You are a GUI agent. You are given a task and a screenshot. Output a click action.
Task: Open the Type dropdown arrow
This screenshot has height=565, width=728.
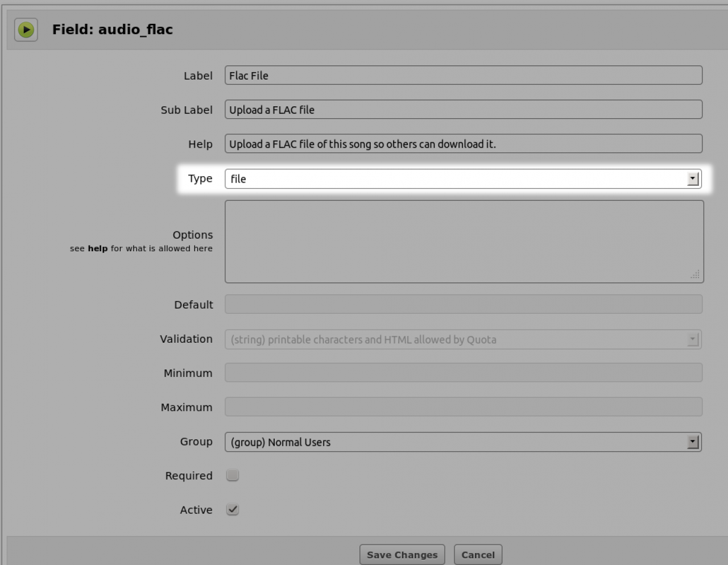click(x=692, y=179)
